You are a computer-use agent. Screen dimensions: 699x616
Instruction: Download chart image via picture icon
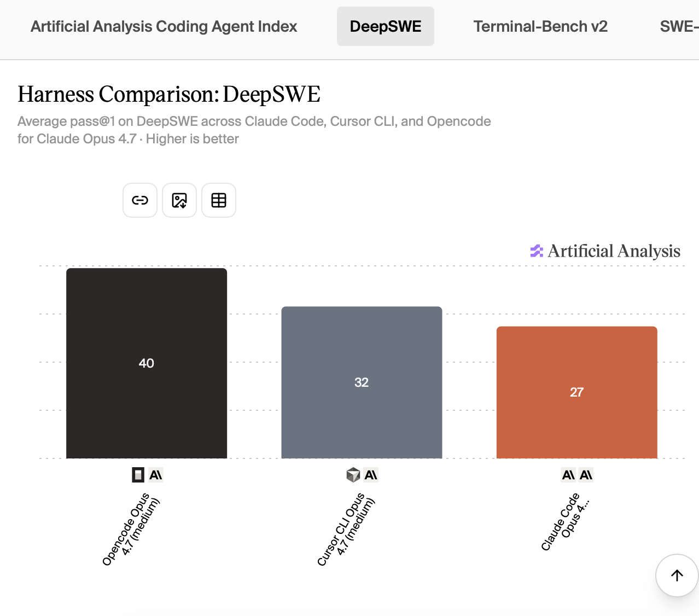pyautogui.click(x=179, y=200)
